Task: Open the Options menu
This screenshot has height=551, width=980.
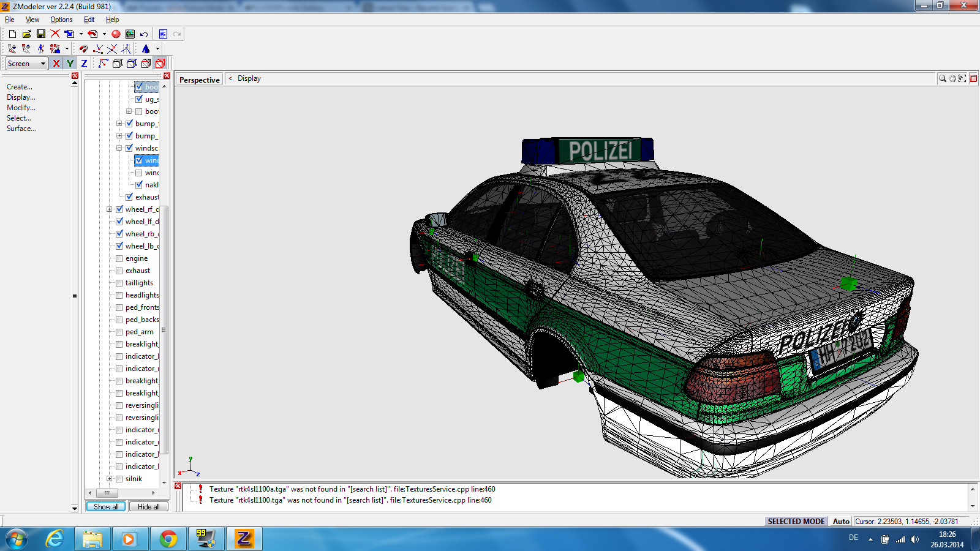Action: click(x=61, y=20)
